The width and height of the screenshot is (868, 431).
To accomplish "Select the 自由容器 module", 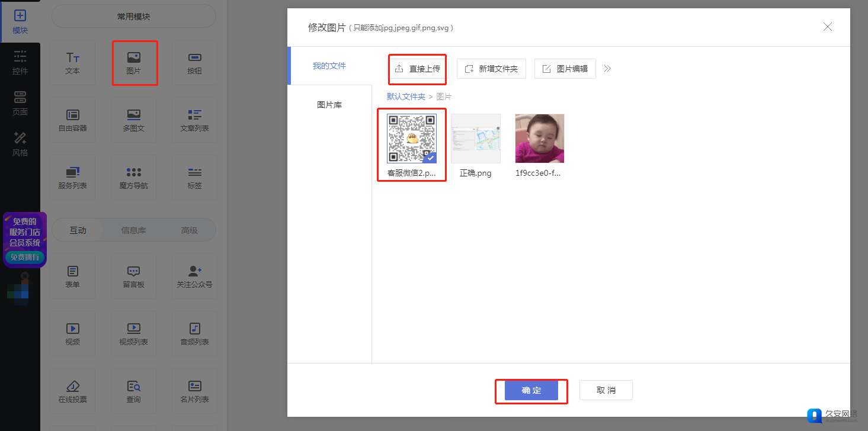I will [73, 120].
